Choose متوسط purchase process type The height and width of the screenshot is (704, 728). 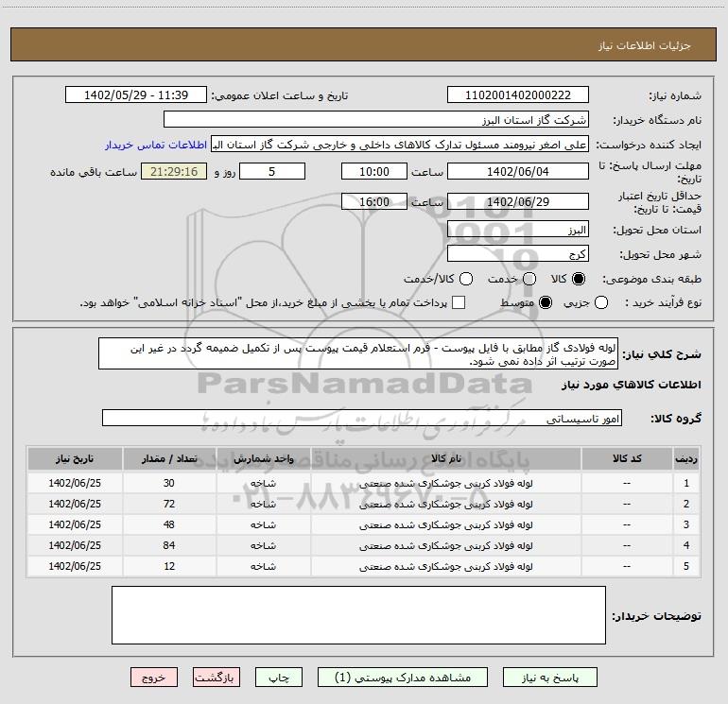[x=546, y=302]
